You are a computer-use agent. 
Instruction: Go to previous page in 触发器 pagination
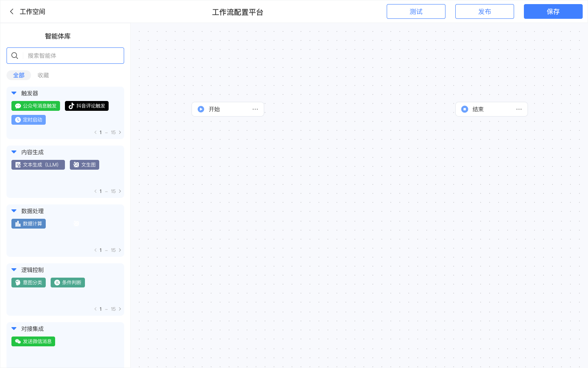point(96,132)
